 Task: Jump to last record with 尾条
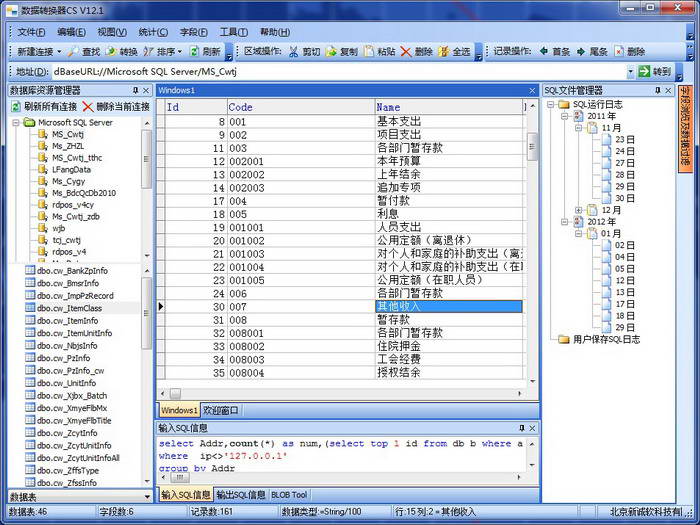coord(592,51)
